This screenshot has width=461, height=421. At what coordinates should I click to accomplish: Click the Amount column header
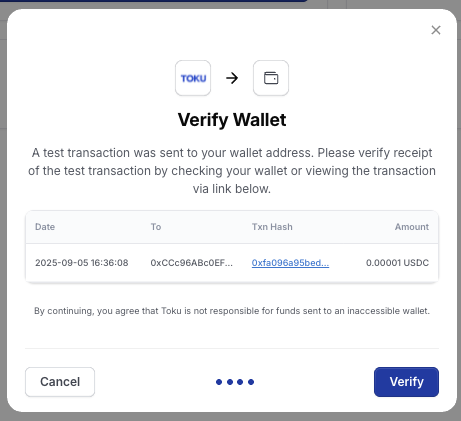coord(412,227)
